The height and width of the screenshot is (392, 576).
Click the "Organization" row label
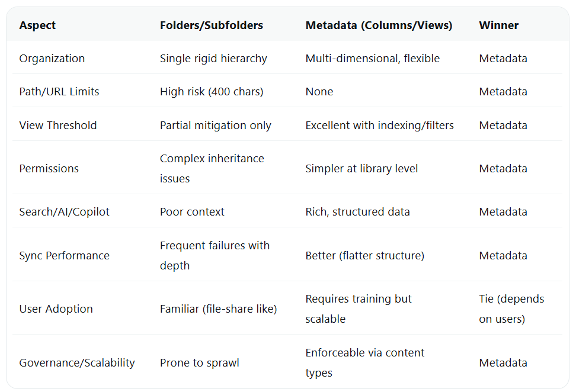tap(52, 59)
